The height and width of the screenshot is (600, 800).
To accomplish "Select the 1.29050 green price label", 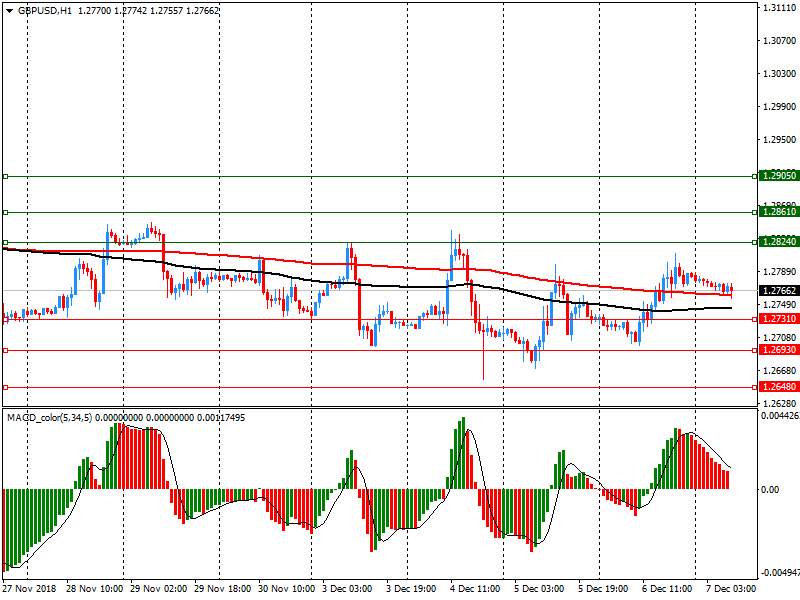I will click(779, 176).
